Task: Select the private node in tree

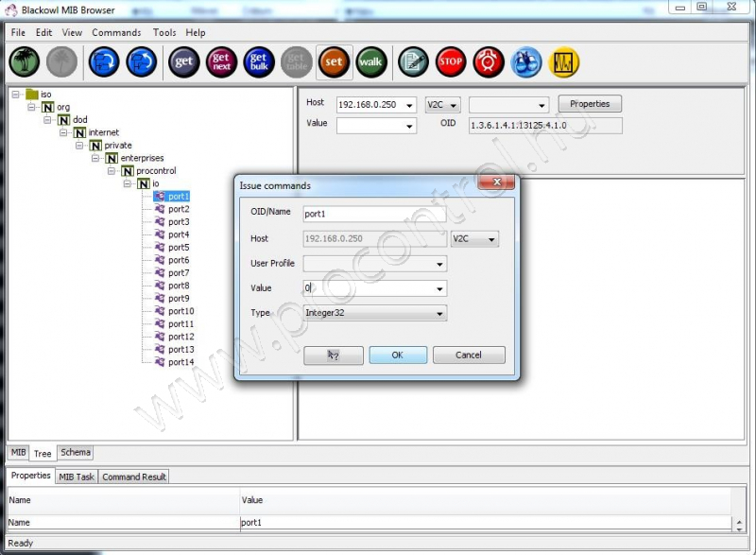Action: pyautogui.click(x=118, y=146)
